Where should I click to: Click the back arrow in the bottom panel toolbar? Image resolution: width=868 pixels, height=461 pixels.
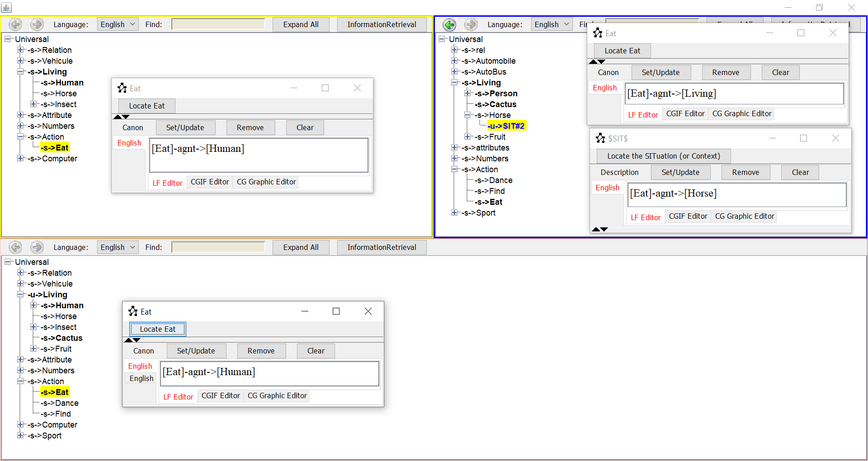[15, 247]
